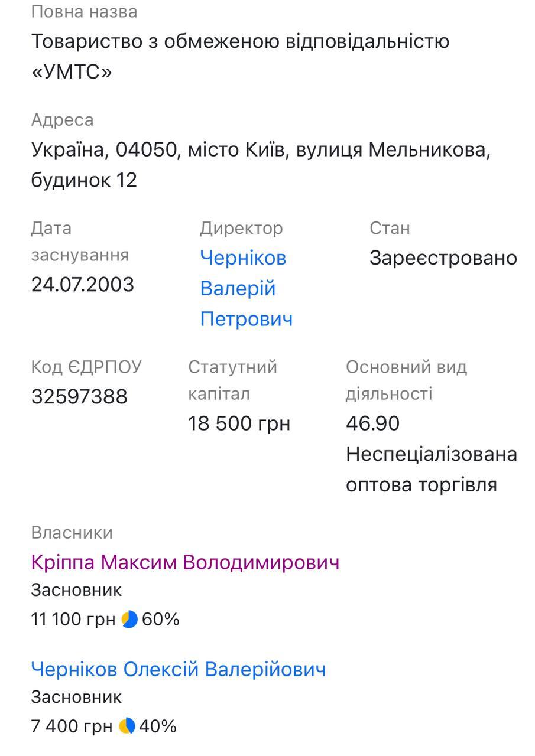The height and width of the screenshot is (756, 535).
Task: Click the Адреса field label
Action: tap(62, 120)
